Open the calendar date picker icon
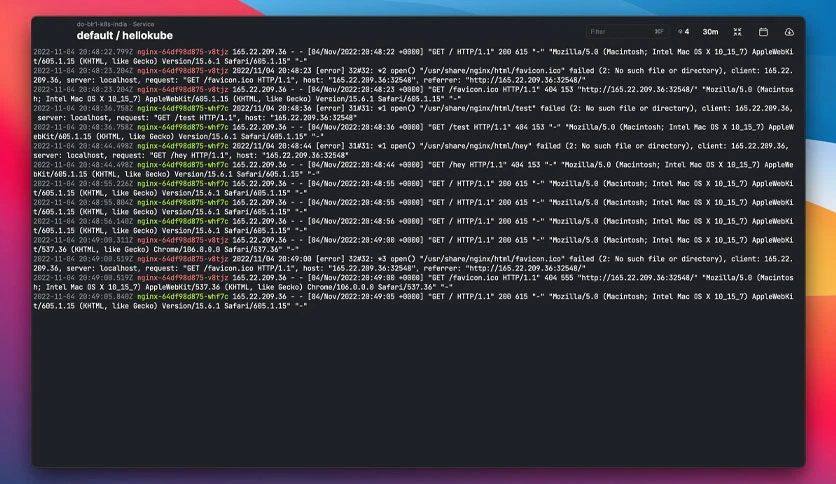The height and width of the screenshot is (484, 836). (x=763, y=32)
